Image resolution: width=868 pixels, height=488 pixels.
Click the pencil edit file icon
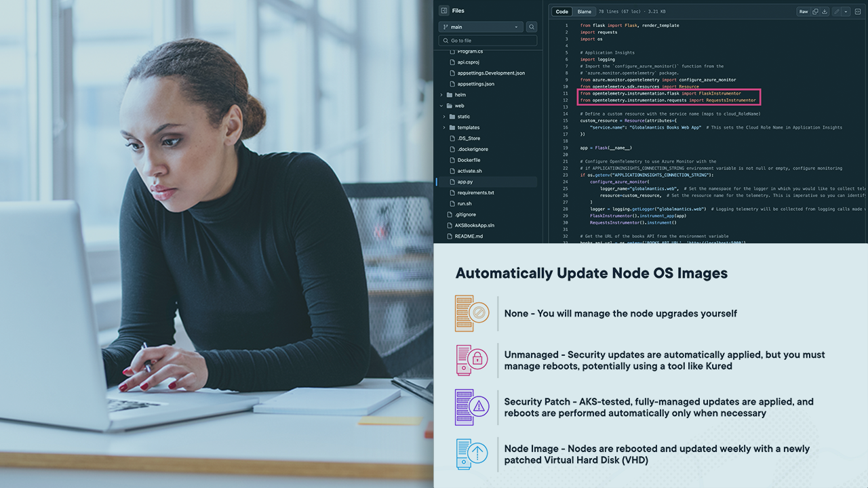coord(837,12)
